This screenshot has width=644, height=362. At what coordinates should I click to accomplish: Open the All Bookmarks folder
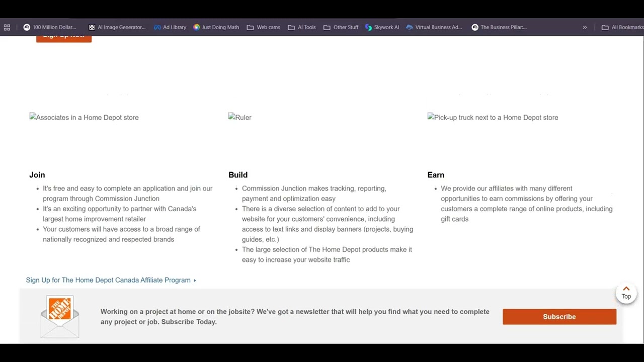[x=622, y=27]
